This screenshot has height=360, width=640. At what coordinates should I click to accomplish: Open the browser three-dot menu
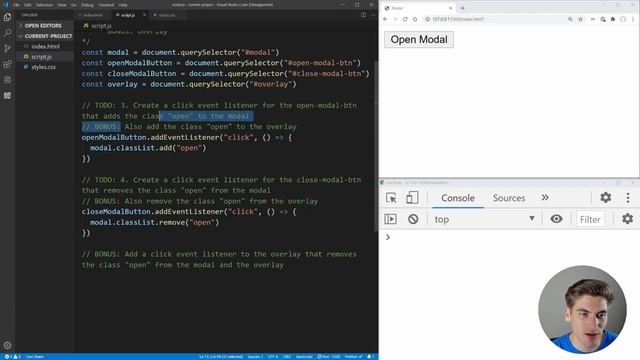coord(633,19)
